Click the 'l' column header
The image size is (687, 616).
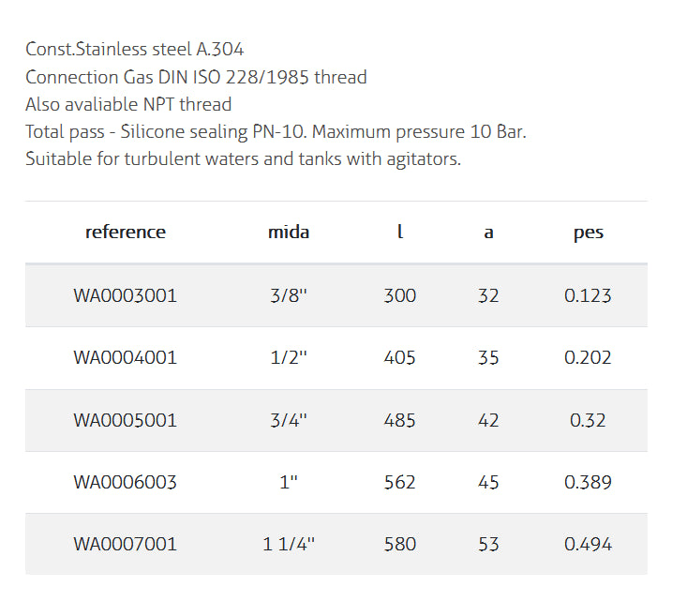click(400, 233)
